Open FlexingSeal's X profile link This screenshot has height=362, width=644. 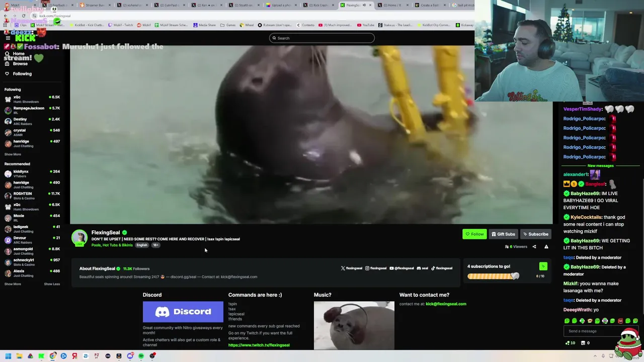point(351,268)
